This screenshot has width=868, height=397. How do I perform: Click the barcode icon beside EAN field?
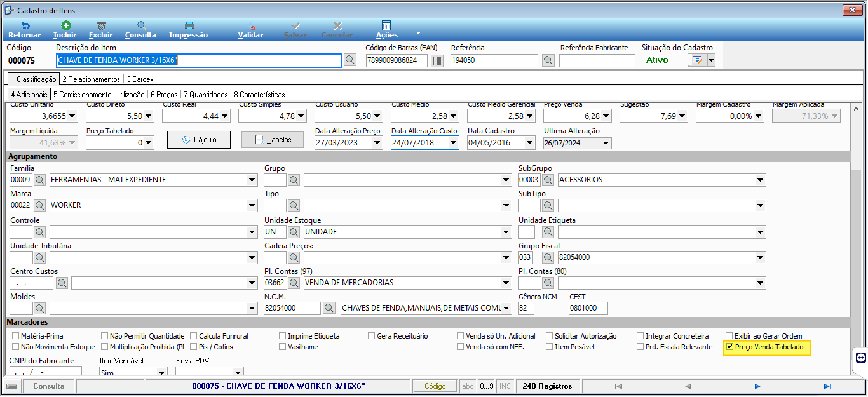437,60
